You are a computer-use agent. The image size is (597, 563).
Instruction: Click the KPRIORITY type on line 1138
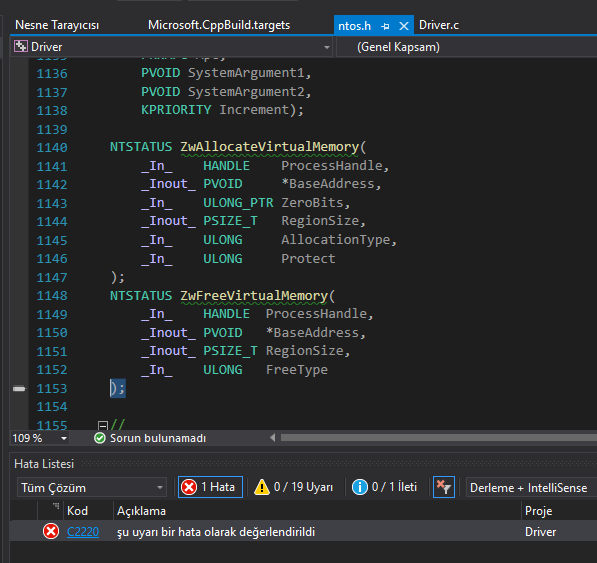(176, 110)
